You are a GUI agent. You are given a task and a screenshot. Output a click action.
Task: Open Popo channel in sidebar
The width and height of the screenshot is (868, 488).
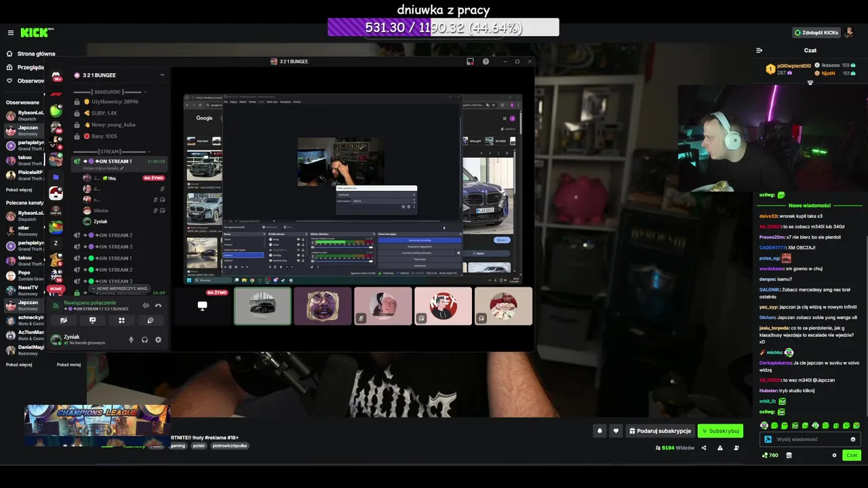[26, 276]
